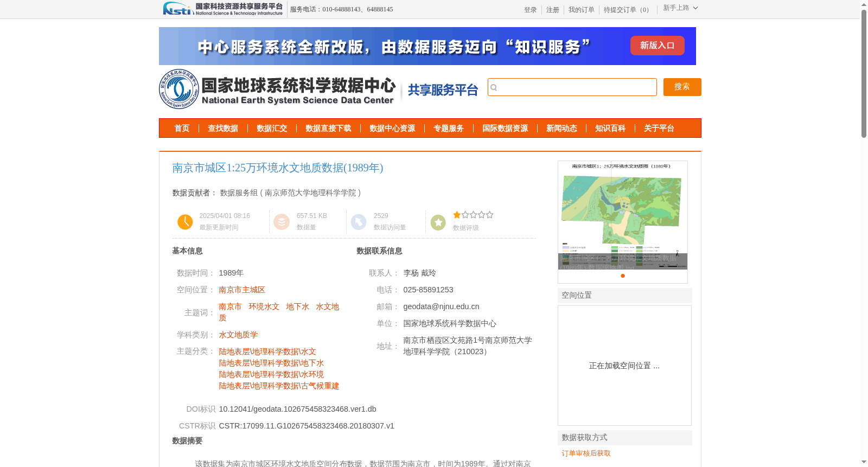Click the email geodata@njnu.edu.cn
The height and width of the screenshot is (467, 868).
441,307
